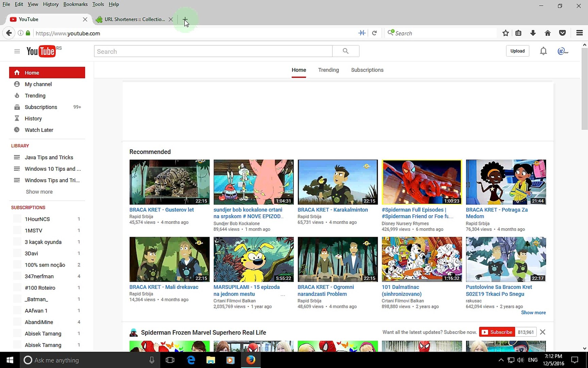Expand the Library list with Show more

click(39, 192)
